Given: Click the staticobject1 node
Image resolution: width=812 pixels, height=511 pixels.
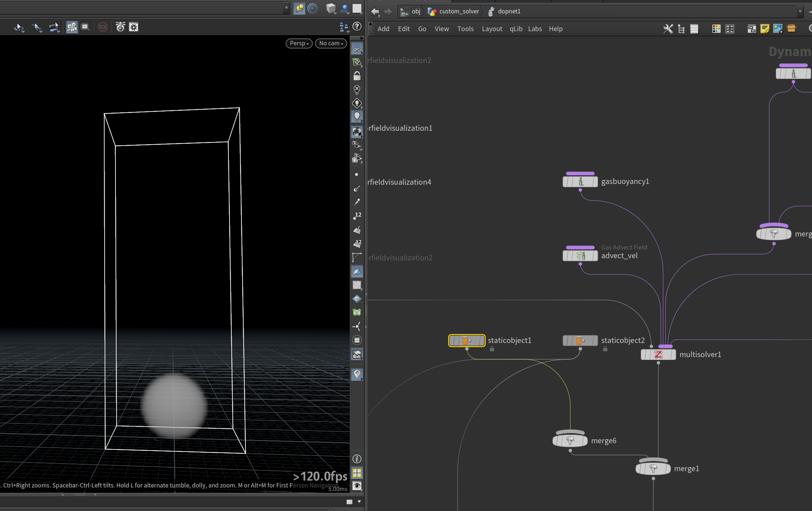Looking at the screenshot, I should pyautogui.click(x=467, y=340).
